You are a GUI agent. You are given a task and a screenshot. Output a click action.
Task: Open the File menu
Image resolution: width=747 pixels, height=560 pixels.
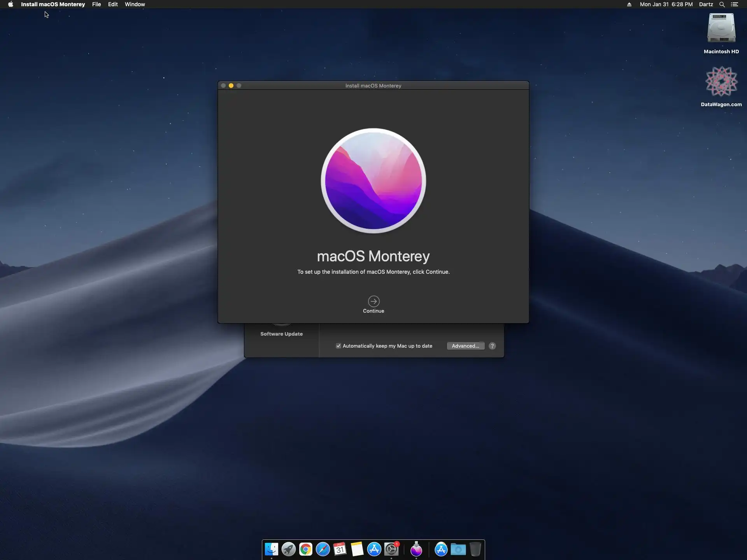tap(96, 4)
